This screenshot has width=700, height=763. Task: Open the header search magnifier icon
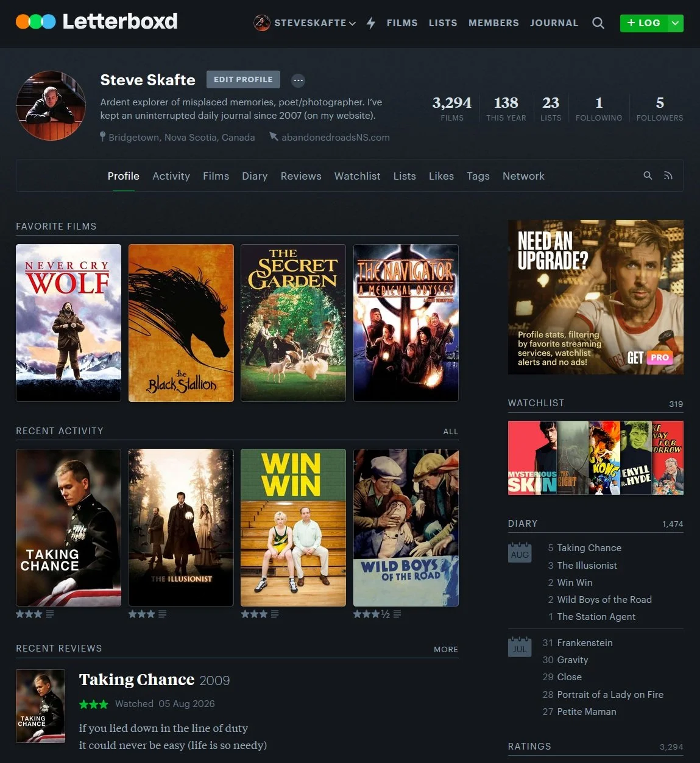598,23
